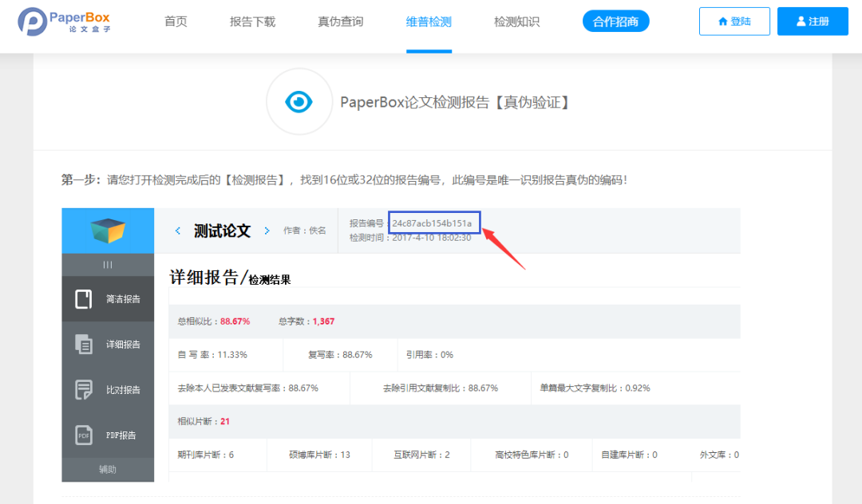Click the 比对报告 icon
862x504 pixels.
coord(84,390)
